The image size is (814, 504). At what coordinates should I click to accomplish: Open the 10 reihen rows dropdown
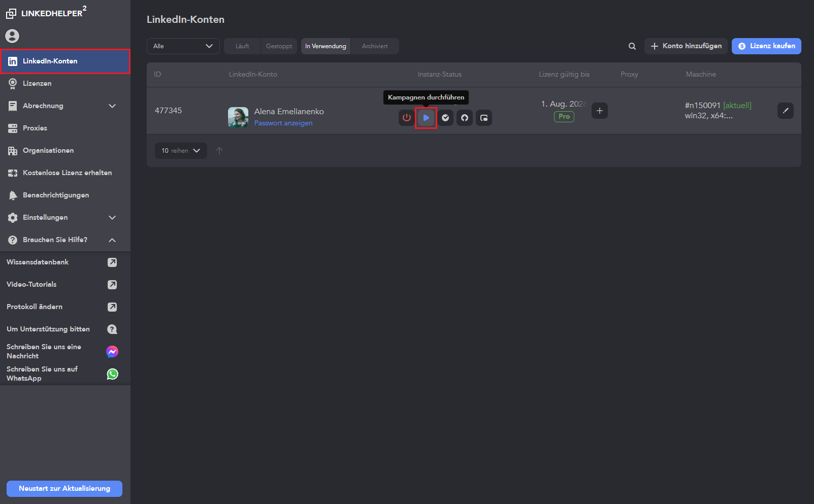pyautogui.click(x=181, y=151)
